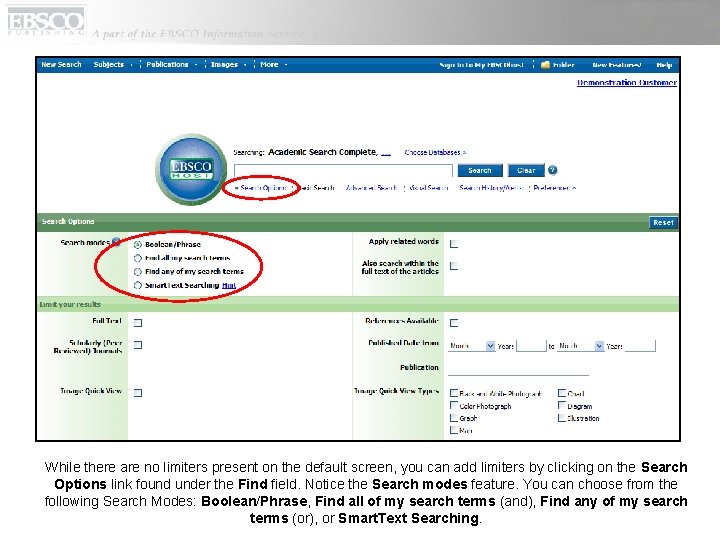Viewport: 720px width, 540px height.
Task: Click the ellipsis link after Academic Search Complete
Action: click(x=386, y=153)
